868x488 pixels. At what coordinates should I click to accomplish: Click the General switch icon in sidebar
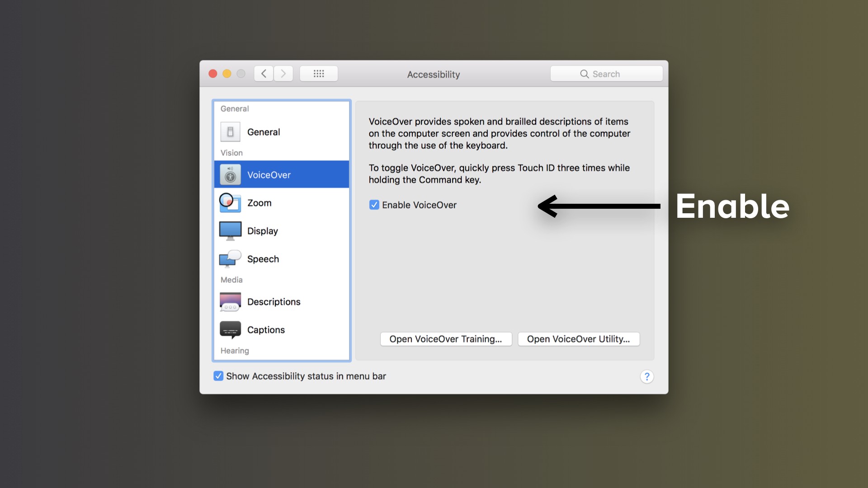tap(230, 132)
